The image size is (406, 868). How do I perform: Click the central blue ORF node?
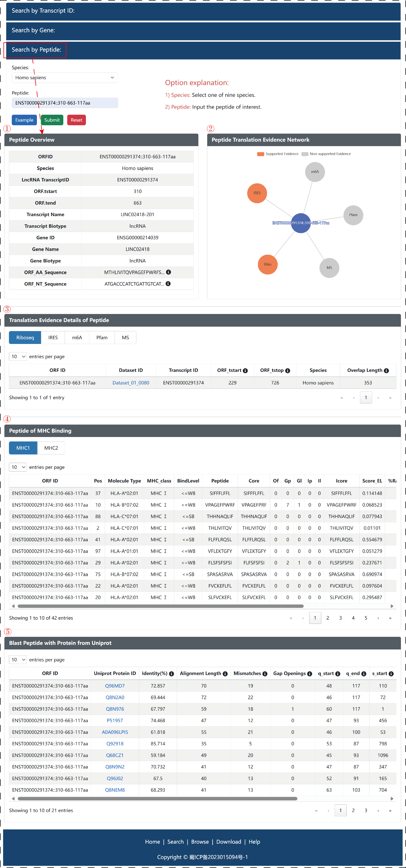click(x=301, y=223)
